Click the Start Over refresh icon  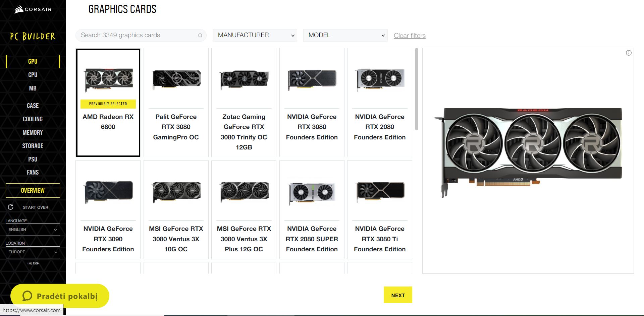tap(11, 207)
